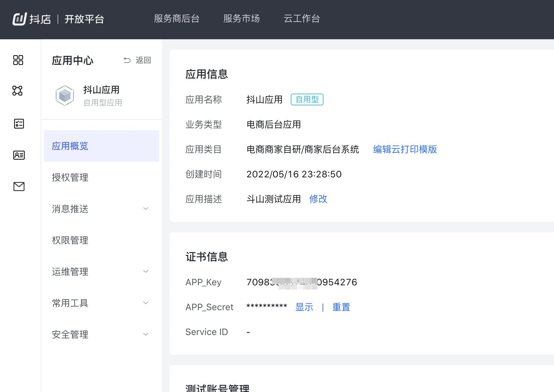The image size is (554, 392).
Task: Click the 测试账号管理 section heading
Action: pos(217,388)
